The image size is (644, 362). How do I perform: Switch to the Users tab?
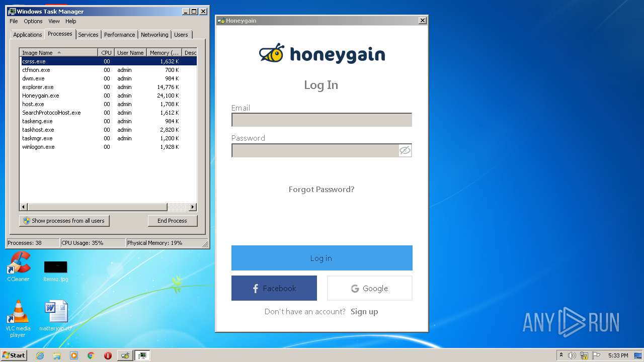click(181, 35)
